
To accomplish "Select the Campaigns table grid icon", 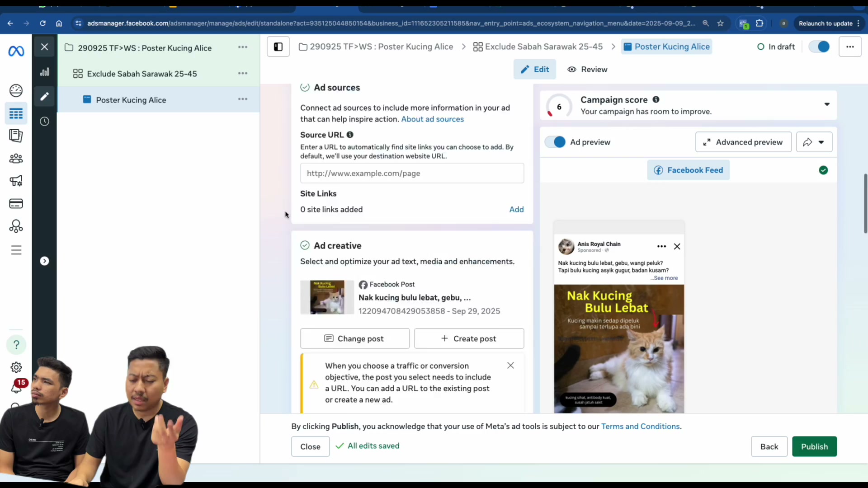I will pos(16,113).
